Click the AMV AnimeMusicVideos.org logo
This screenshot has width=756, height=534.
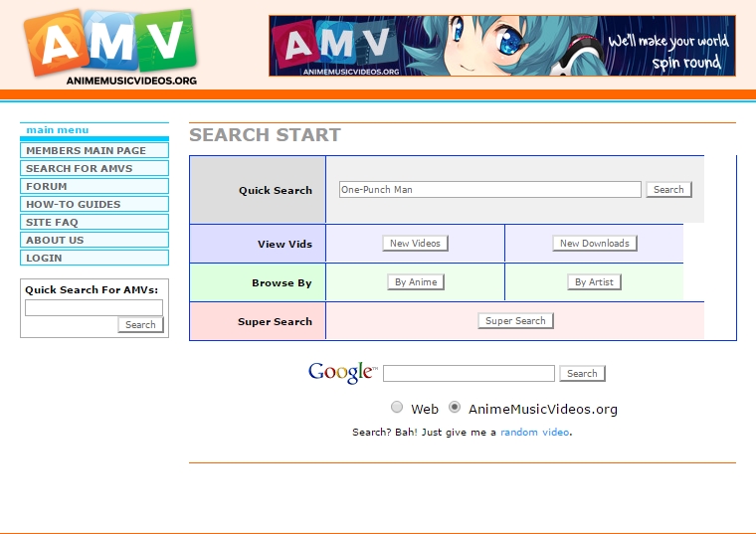(x=110, y=48)
